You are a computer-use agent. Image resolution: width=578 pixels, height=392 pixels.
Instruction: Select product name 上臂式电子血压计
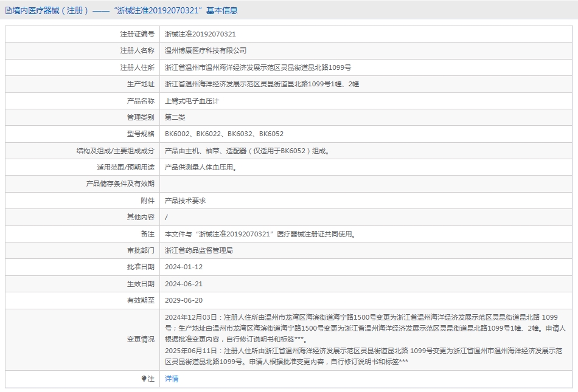[192, 101]
